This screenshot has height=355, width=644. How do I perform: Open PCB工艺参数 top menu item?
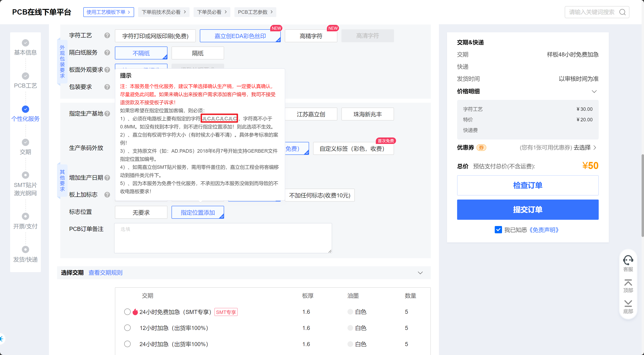[x=255, y=12]
